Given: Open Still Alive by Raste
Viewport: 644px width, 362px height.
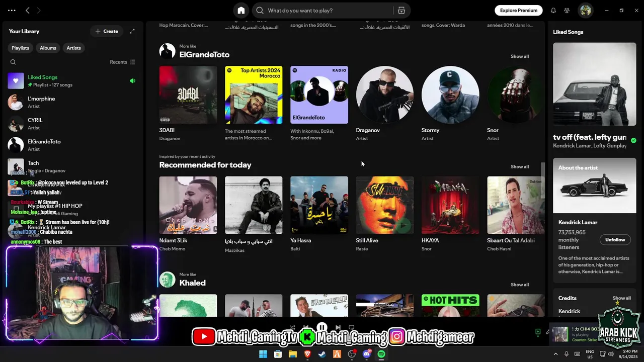Looking at the screenshot, I should pyautogui.click(x=385, y=215).
